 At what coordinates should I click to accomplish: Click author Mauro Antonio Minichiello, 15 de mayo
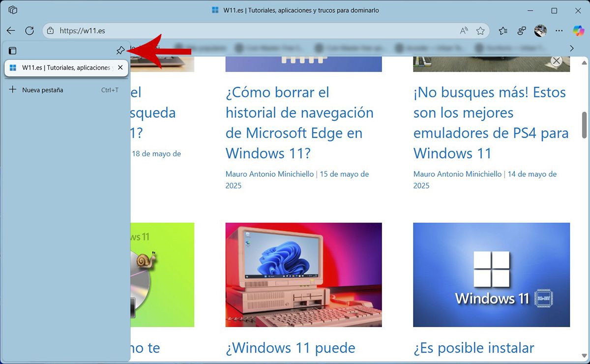pyautogui.click(x=297, y=180)
